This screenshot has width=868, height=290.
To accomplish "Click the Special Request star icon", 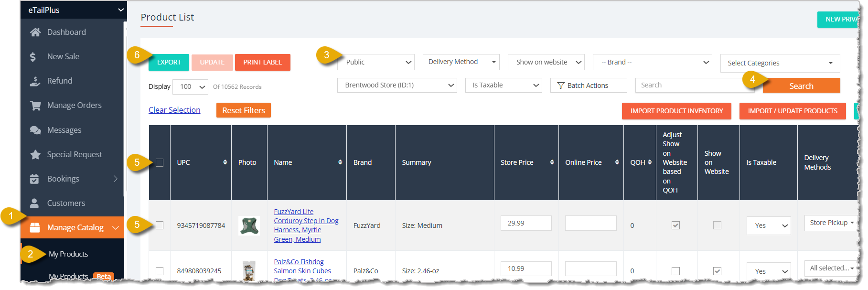I will coord(35,154).
